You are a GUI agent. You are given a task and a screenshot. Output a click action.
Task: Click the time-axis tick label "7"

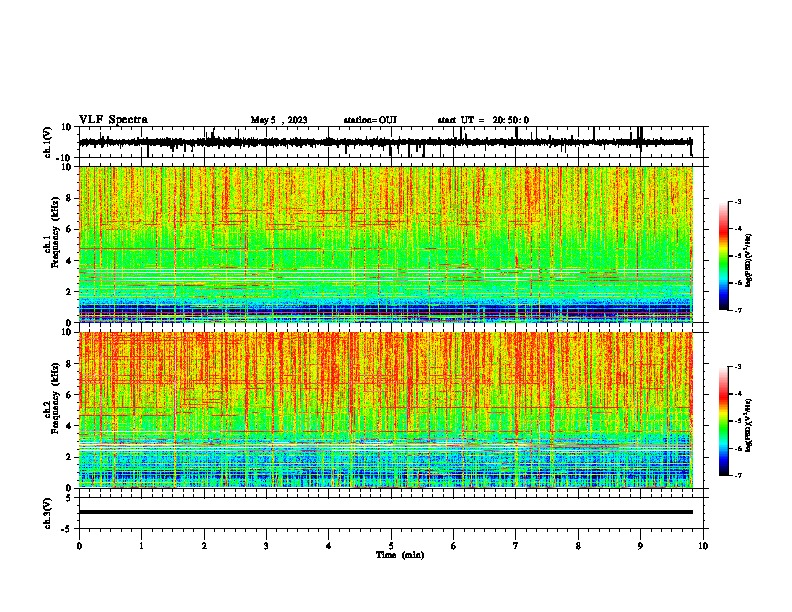[516, 546]
